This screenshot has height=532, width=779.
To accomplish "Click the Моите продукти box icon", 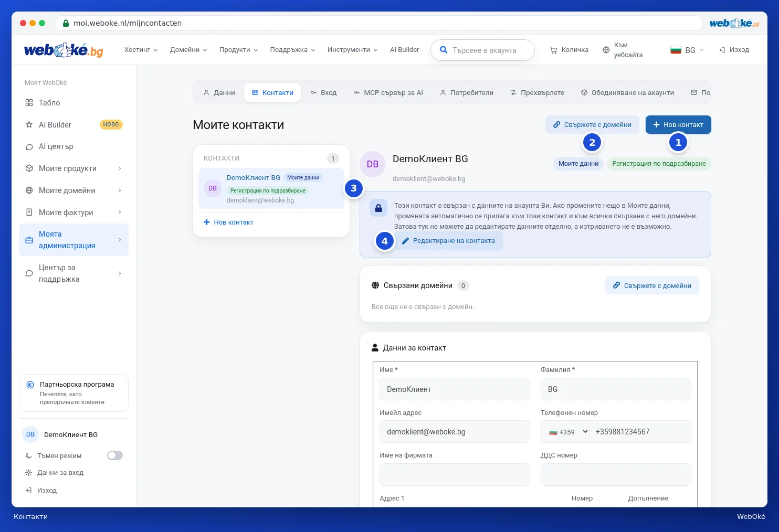I will tap(29, 168).
